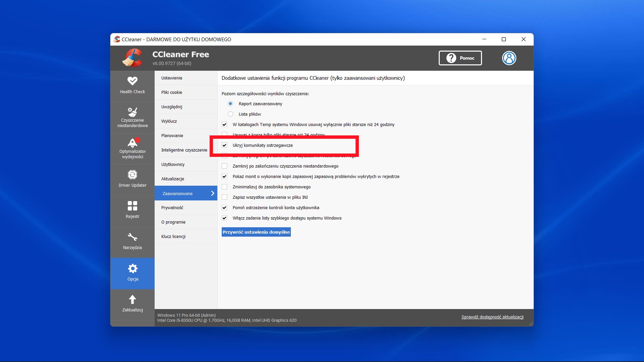Enable Zminimalizuj do zasobnika systemowego

[x=224, y=187]
